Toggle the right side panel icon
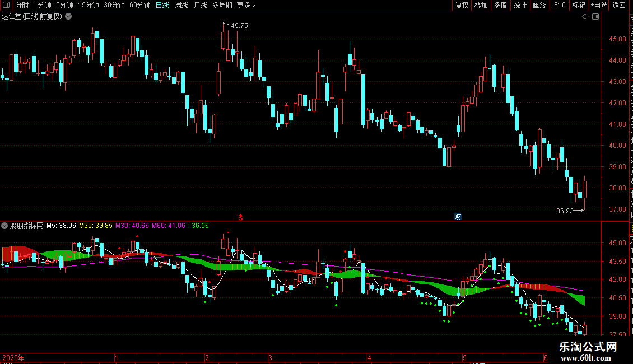The height and width of the screenshot is (364, 633). [595, 17]
